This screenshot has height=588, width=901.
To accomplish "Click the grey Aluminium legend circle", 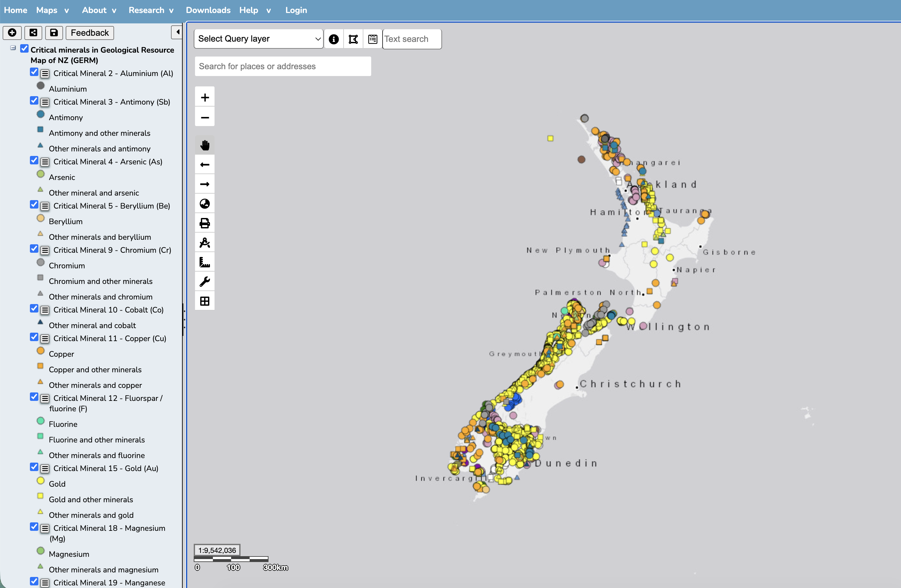I will point(41,86).
